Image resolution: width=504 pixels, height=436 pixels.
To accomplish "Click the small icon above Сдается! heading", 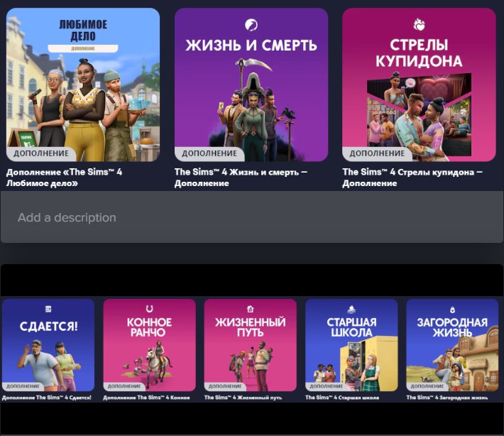I will [48, 310].
